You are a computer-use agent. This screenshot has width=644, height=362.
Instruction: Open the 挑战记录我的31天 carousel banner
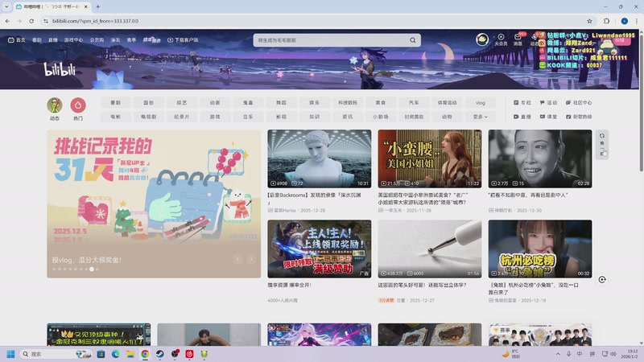tap(154, 204)
